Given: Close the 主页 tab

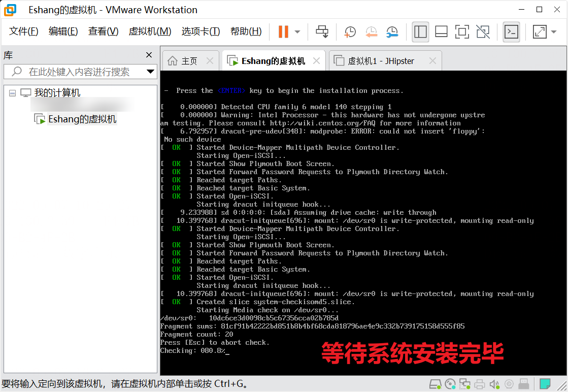Looking at the screenshot, I should [210, 61].
